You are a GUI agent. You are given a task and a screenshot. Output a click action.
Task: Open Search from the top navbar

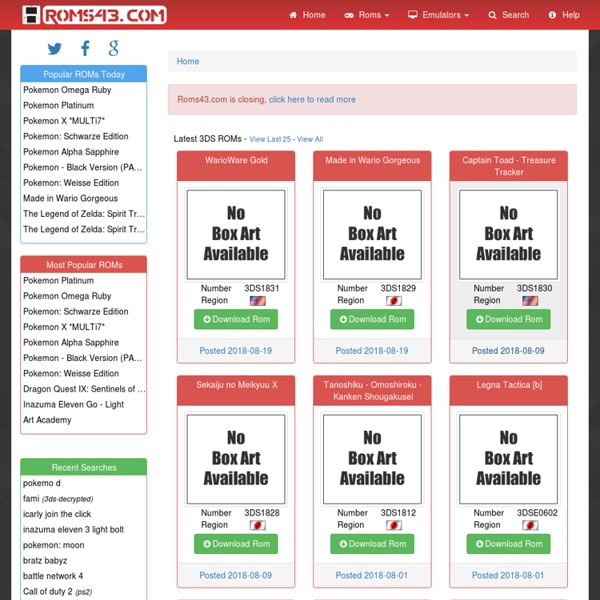[x=508, y=15]
